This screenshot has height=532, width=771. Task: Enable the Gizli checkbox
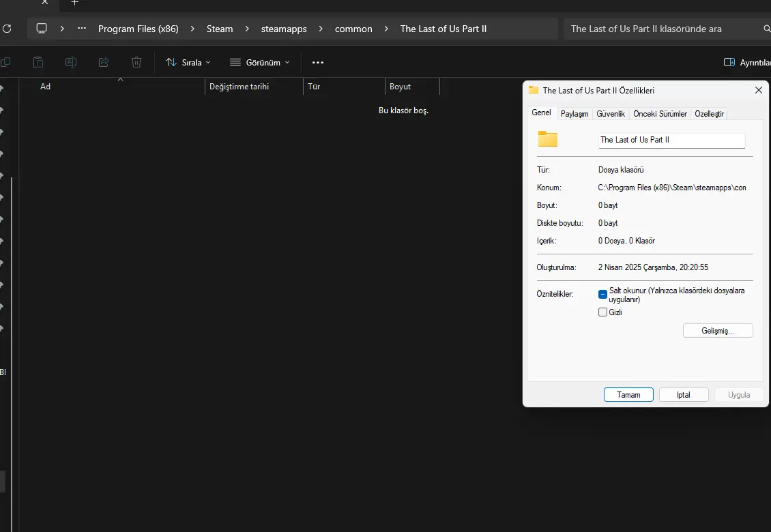[603, 312]
